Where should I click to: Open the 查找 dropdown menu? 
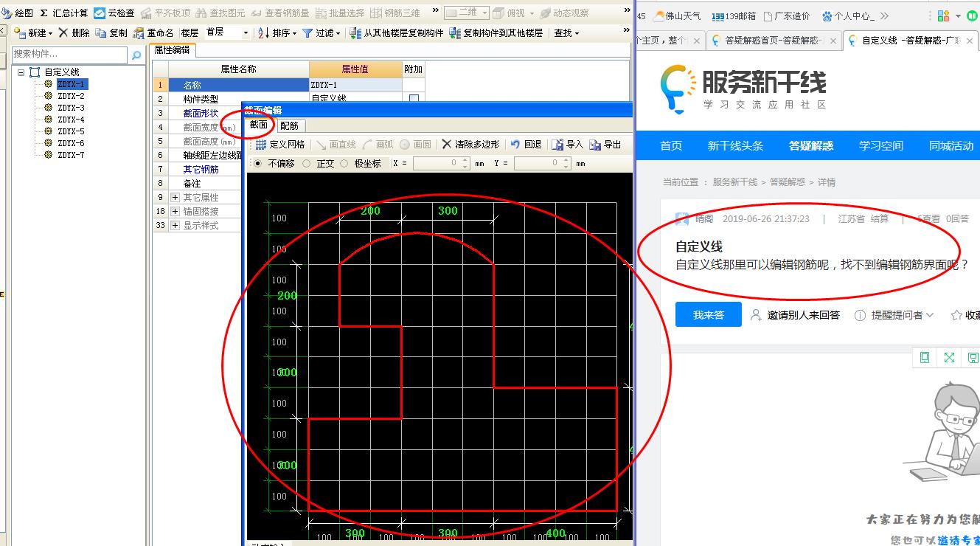[567, 32]
